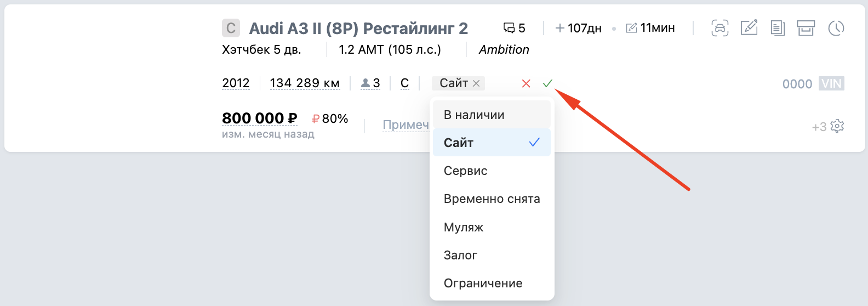Pick Временно снята from the dropdown
This screenshot has width=868, height=306.
(492, 199)
